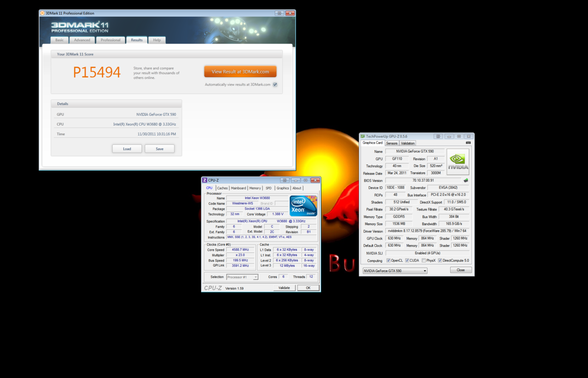The image size is (588, 378).
Task: Click the Save button in 3DMark
Action: (159, 149)
